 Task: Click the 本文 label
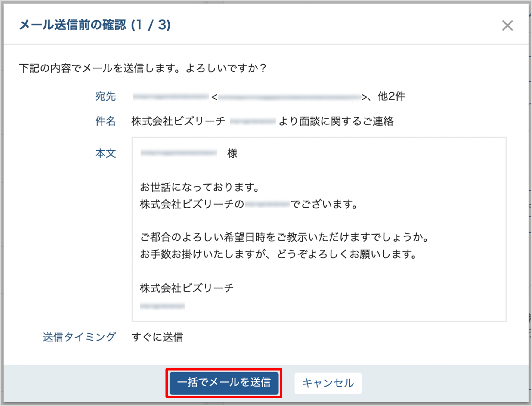pos(105,153)
